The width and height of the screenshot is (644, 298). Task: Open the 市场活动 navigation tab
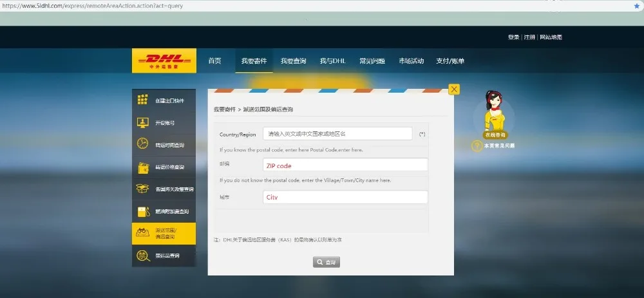click(x=411, y=61)
